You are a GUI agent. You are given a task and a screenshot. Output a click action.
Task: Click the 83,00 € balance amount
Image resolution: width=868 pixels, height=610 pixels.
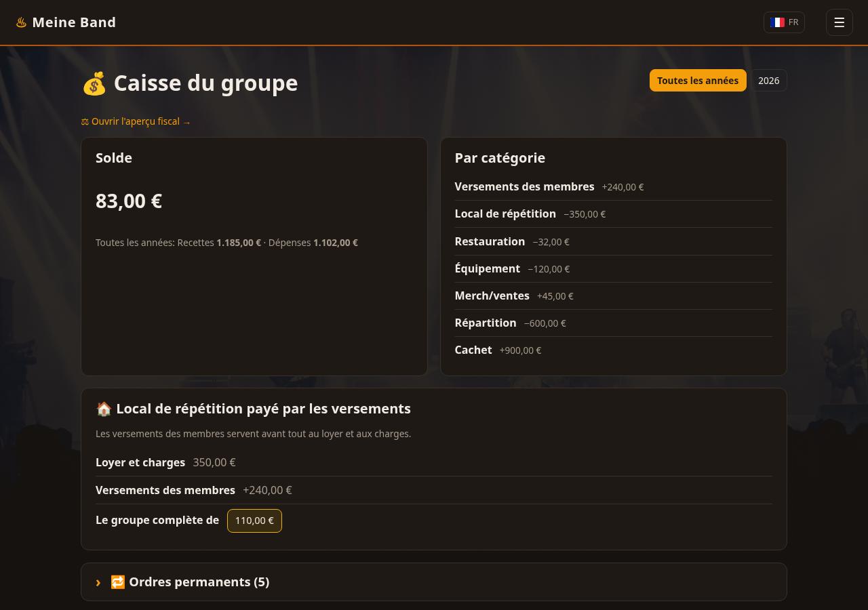[129, 201]
